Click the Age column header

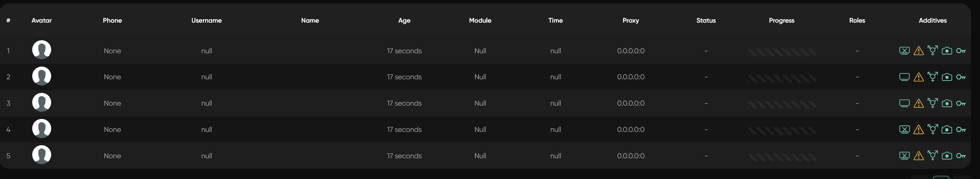click(x=404, y=20)
